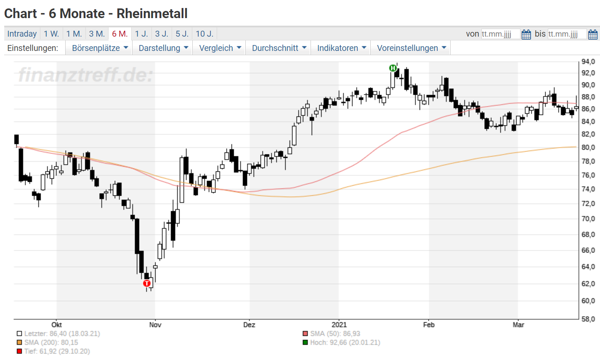
Task: Click the 'bis' end date input field
Action: coord(567,34)
